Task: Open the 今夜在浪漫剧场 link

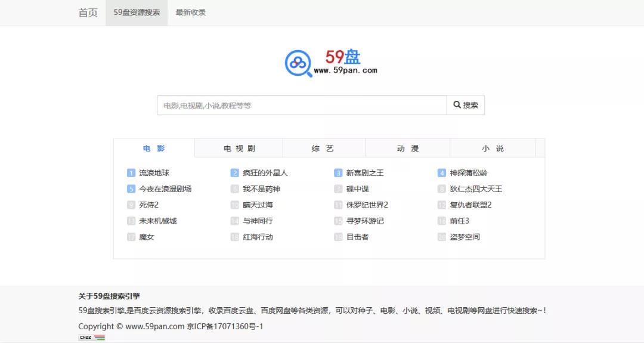Action: pos(165,189)
